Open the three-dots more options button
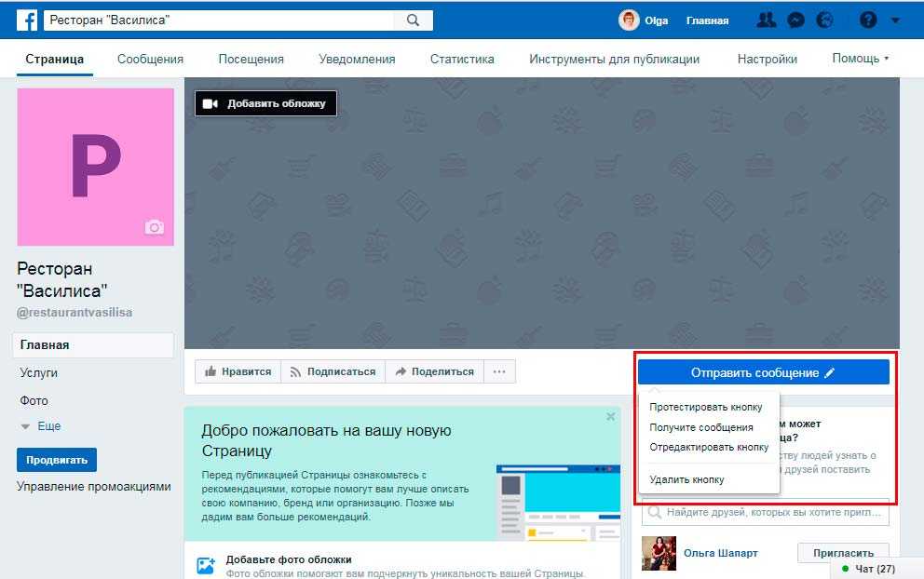Viewport: 924px width, 579px height. 499,371
